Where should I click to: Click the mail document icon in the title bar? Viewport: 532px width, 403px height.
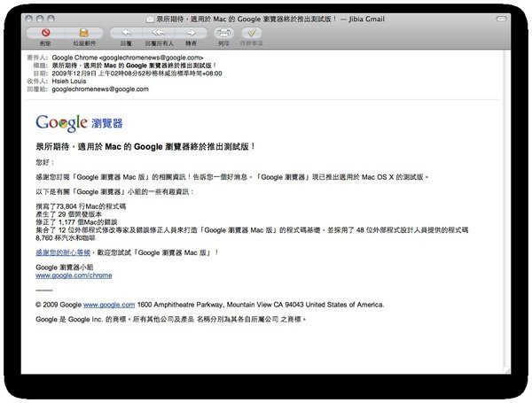point(150,19)
